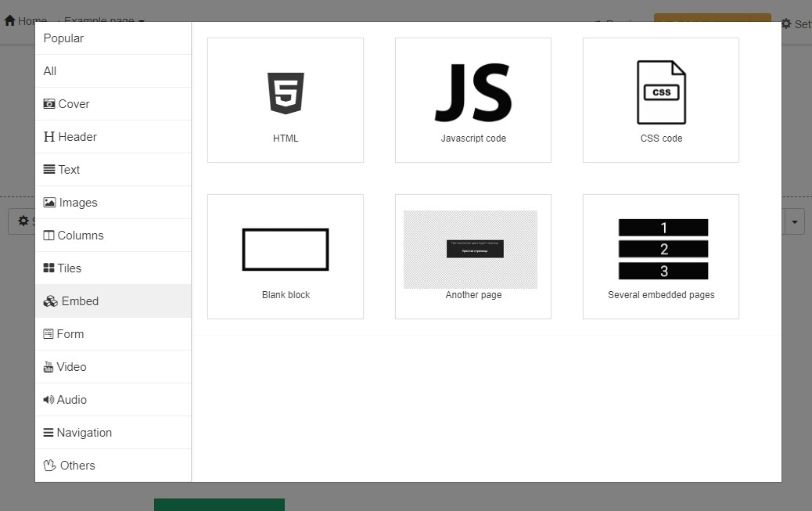Insert the Javascript code block

click(473, 100)
